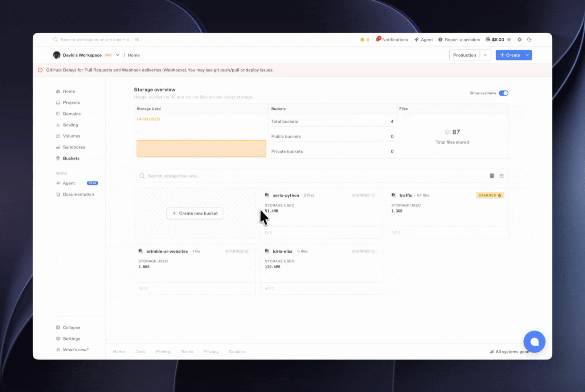Open settings gear in top bar

[x=520, y=40]
